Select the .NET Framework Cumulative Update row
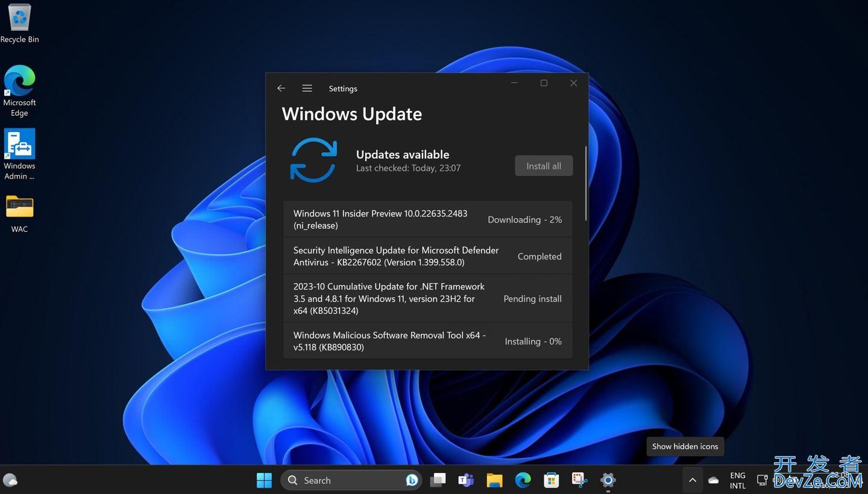 [427, 299]
